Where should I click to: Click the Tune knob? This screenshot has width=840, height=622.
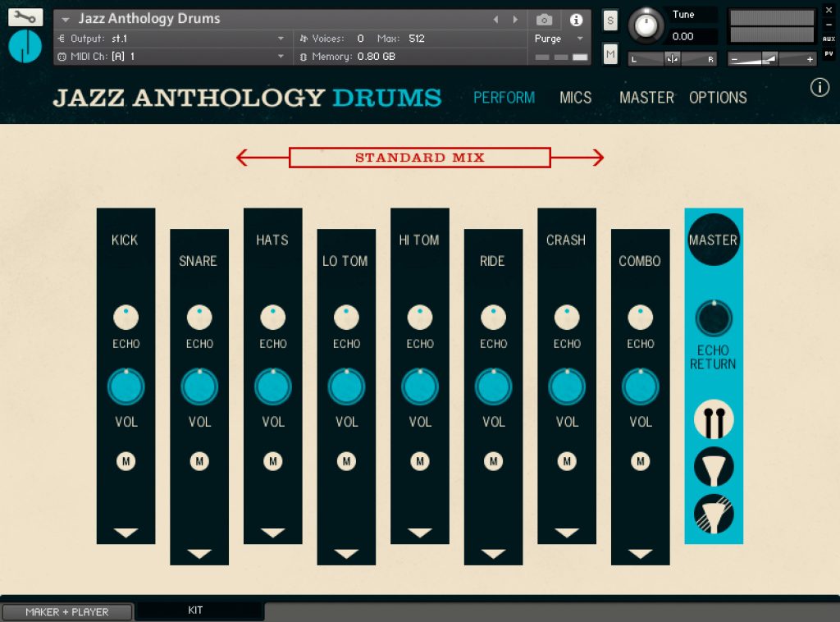pos(646,25)
